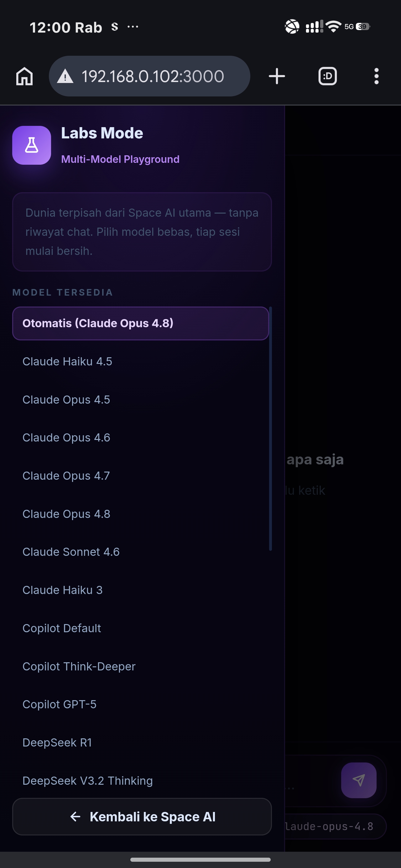Open a new tab with plus icon

(277, 76)
